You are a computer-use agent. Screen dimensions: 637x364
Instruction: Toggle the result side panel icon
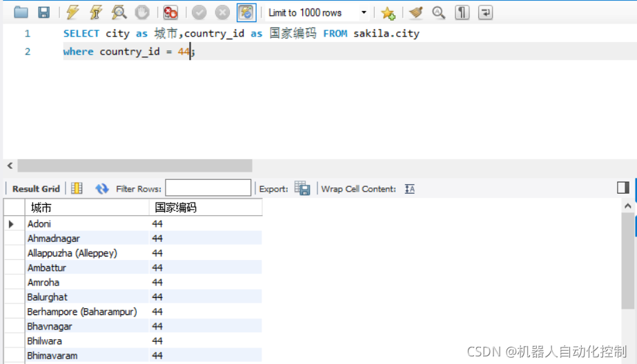623,188
